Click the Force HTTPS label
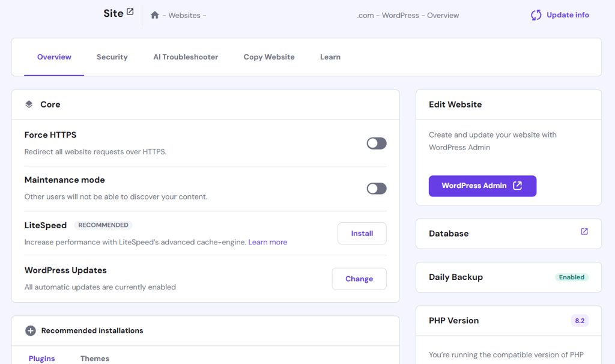Image resolution: width=615 pixels, height=364 pixels. point(50,135)
